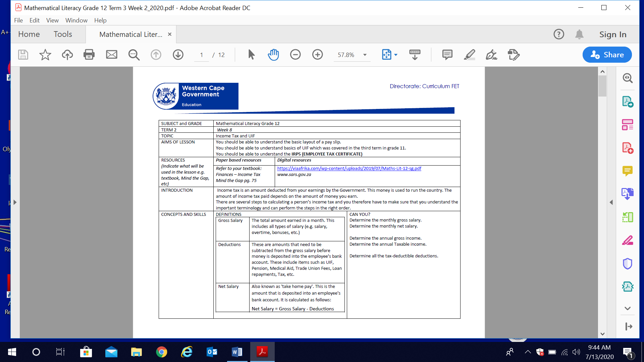Add a sticky note comment
644x362 pixels.
pyautogui.click(x=447, y=55)
